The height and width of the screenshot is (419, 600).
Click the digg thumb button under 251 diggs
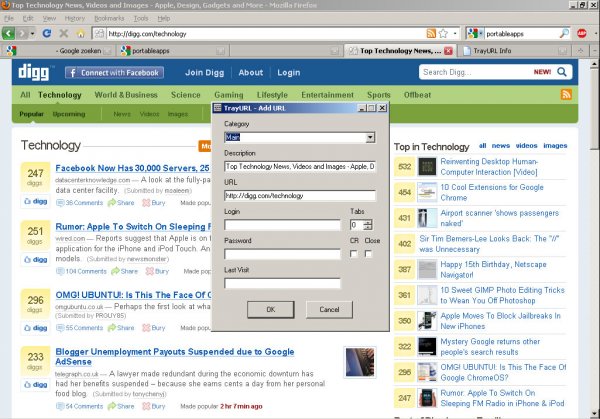click(x=36, y=259)
